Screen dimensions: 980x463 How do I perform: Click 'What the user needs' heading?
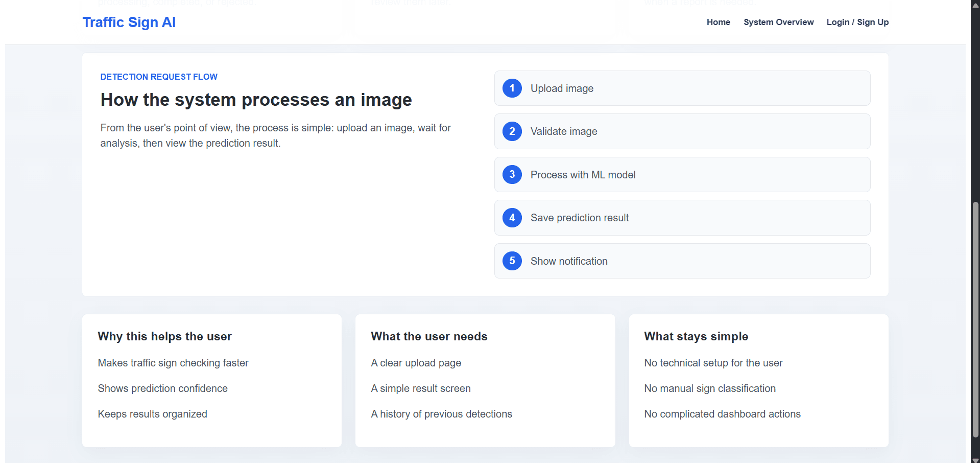[x=429, y=336]
